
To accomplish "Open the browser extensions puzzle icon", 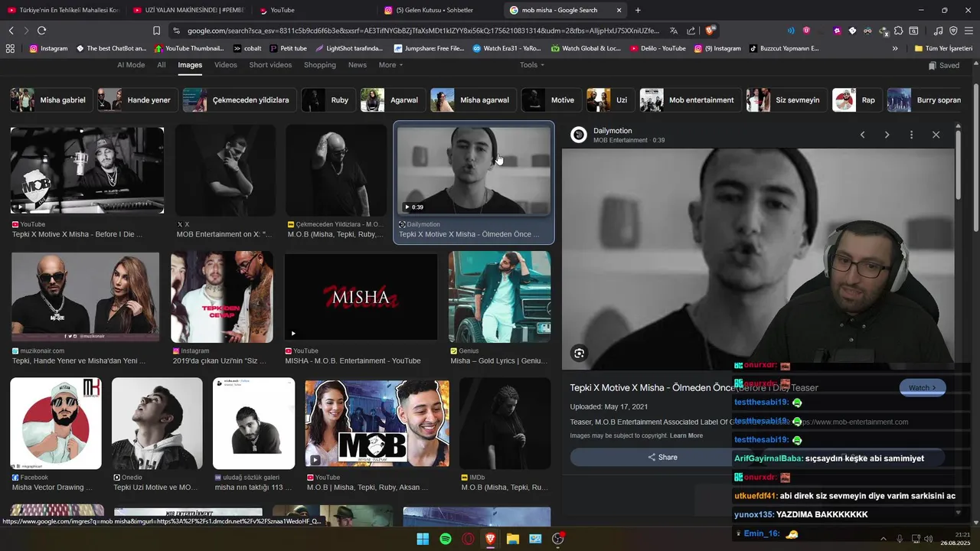I will pos(899,31).
